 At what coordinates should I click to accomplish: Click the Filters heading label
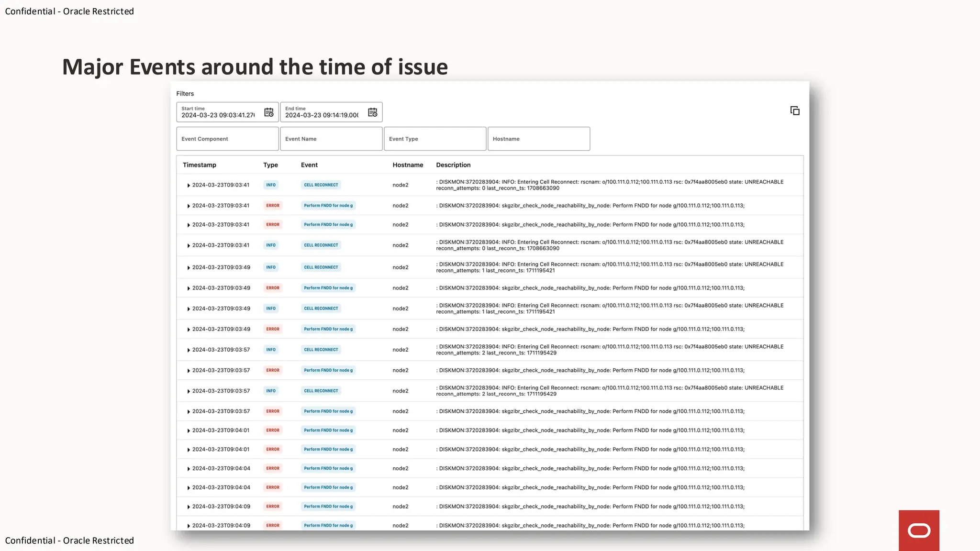point(185,94)
